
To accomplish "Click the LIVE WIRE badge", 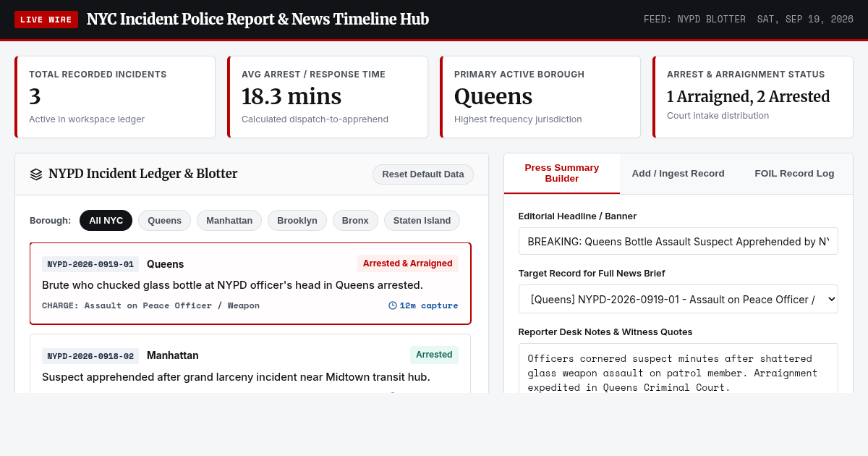I will 46,20.
